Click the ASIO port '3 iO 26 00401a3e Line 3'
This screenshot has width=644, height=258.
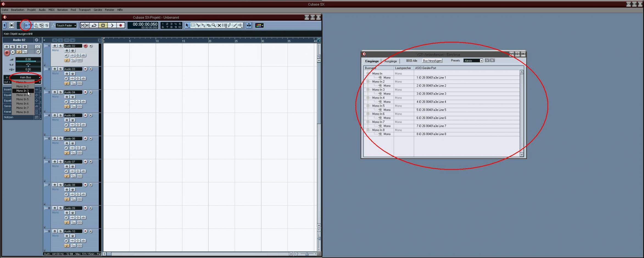pos(431,94)
